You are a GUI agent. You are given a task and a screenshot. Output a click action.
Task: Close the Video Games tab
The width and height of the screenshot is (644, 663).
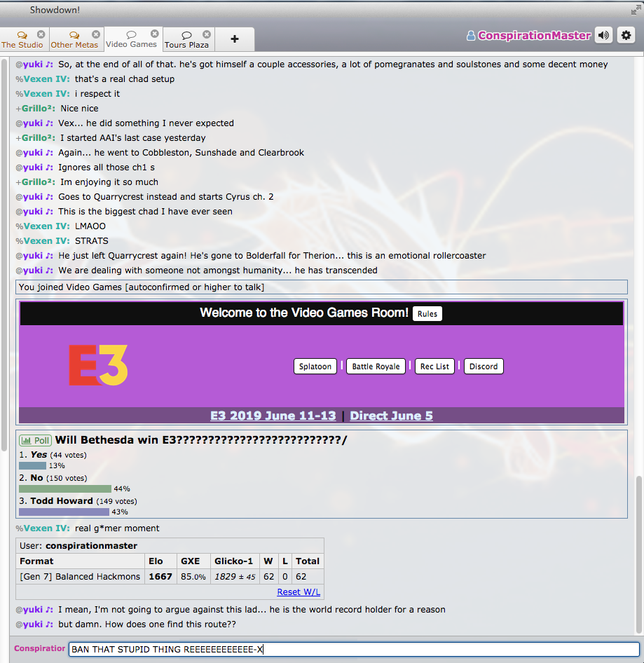pyautogui.click(x=155, y=34)
